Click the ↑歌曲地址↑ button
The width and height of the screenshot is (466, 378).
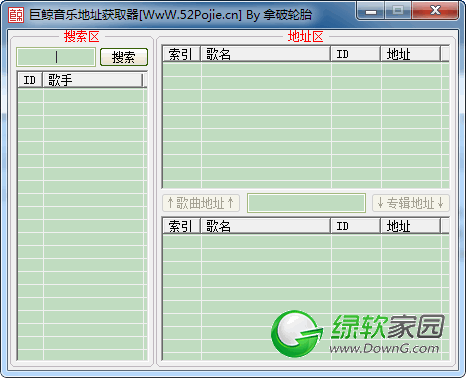coord(201,203)
